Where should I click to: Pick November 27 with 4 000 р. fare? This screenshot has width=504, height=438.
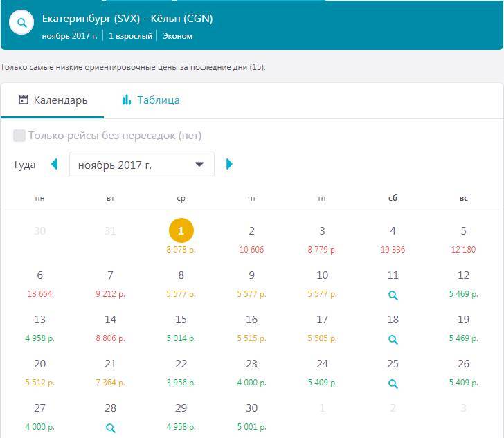(x=40, y=414)
